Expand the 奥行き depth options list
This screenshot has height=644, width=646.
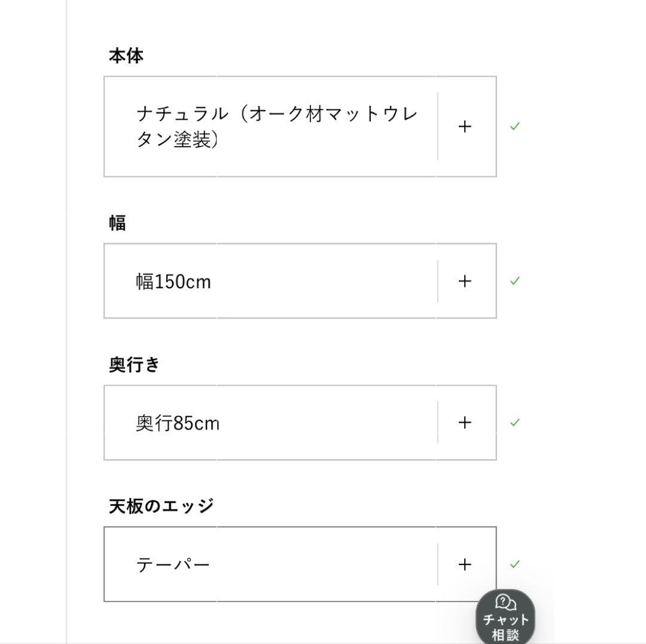point(465,422)
